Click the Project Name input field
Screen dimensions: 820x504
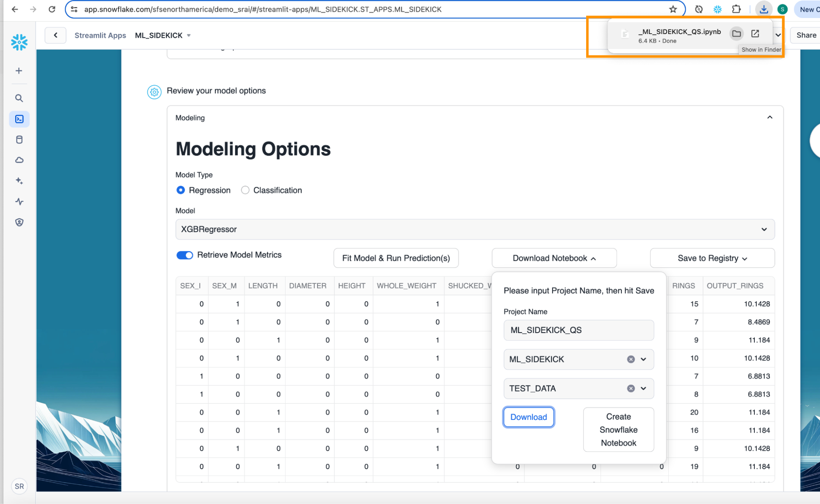pos(578,330)
